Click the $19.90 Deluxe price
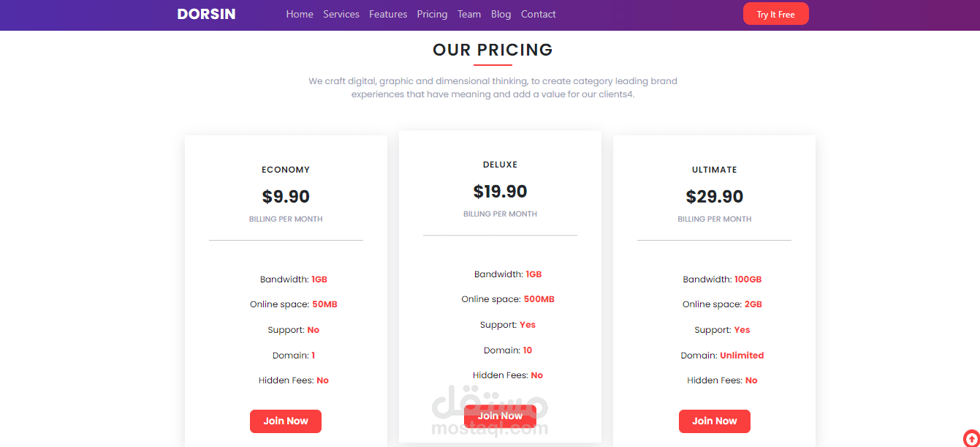The image size is (980, 447). tap(500, 192)
